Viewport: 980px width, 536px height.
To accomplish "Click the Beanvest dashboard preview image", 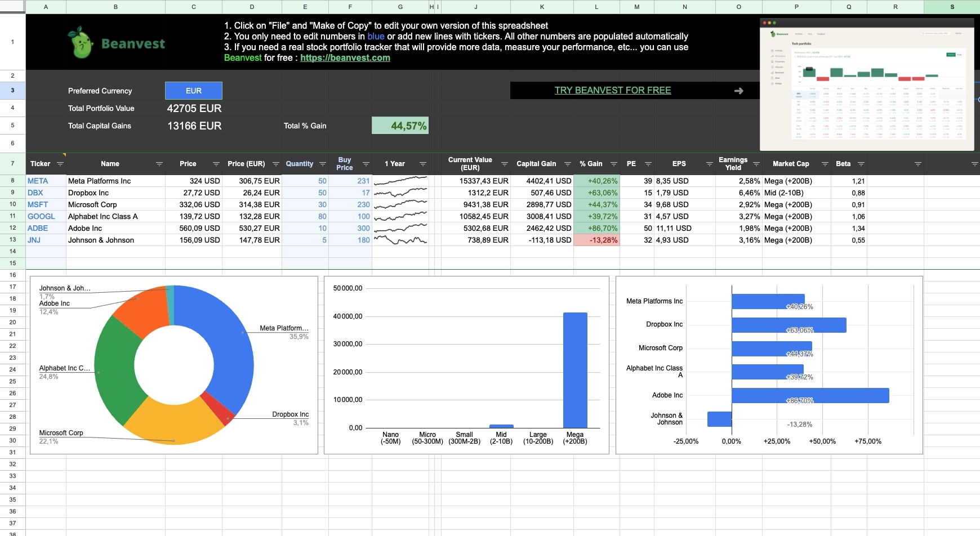I will 867,84.
